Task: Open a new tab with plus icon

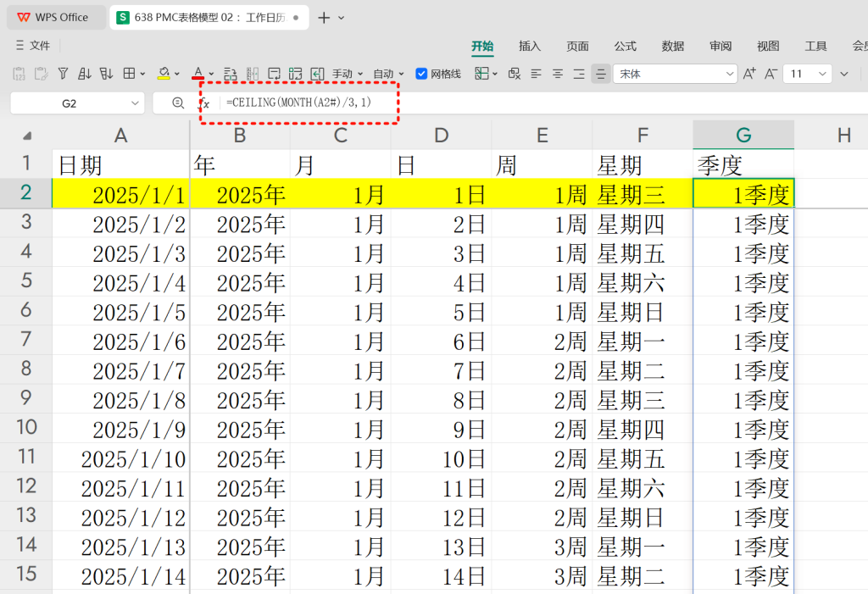Action: 324,18
